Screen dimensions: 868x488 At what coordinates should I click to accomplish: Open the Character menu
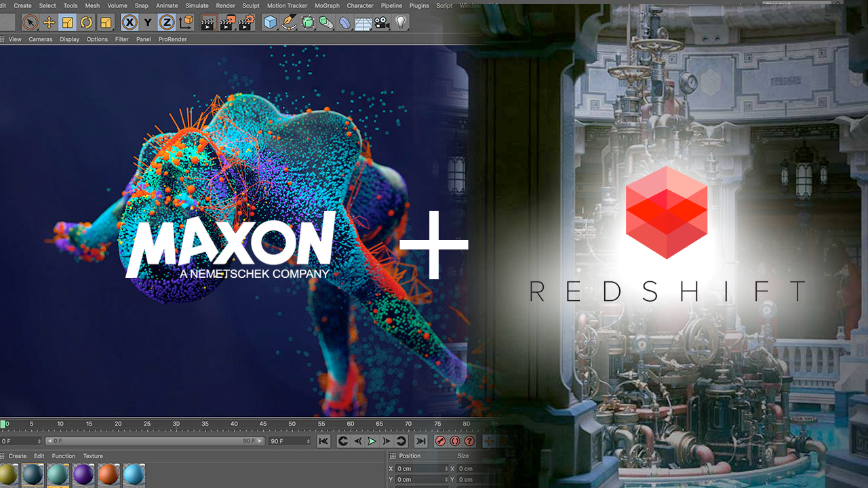pyautogui.click(x=360, y=5)
